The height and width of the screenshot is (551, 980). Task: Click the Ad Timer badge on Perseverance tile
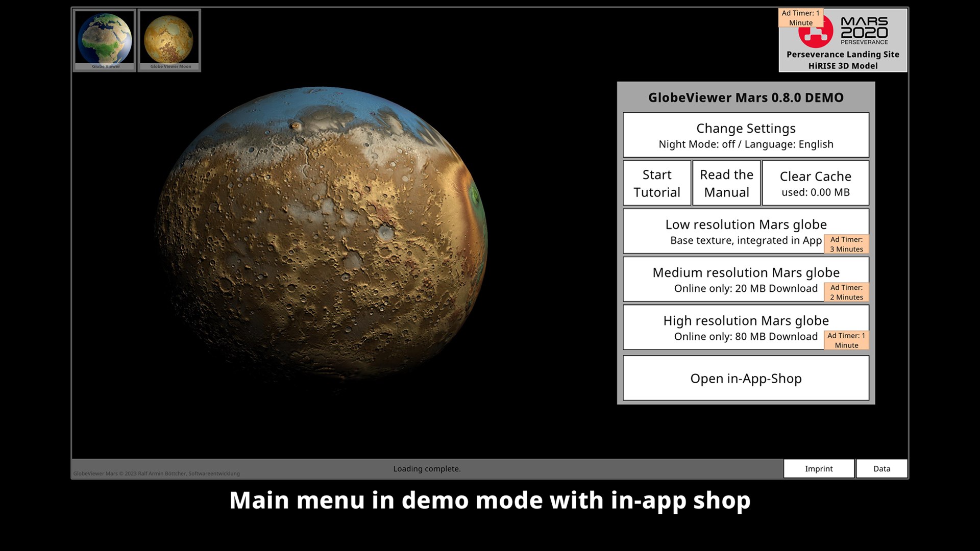(800, 18)
